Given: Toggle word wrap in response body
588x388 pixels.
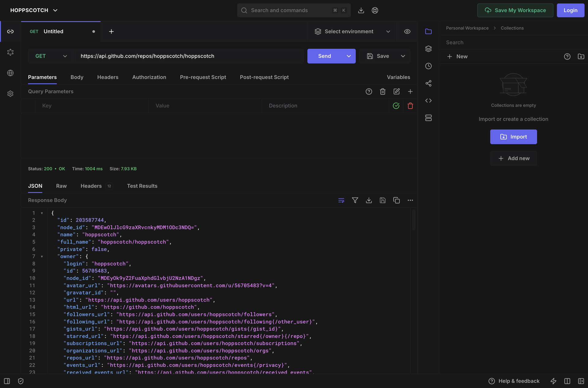Looking at the screenshot, I should pyautogui.click(x=341, y=200).
